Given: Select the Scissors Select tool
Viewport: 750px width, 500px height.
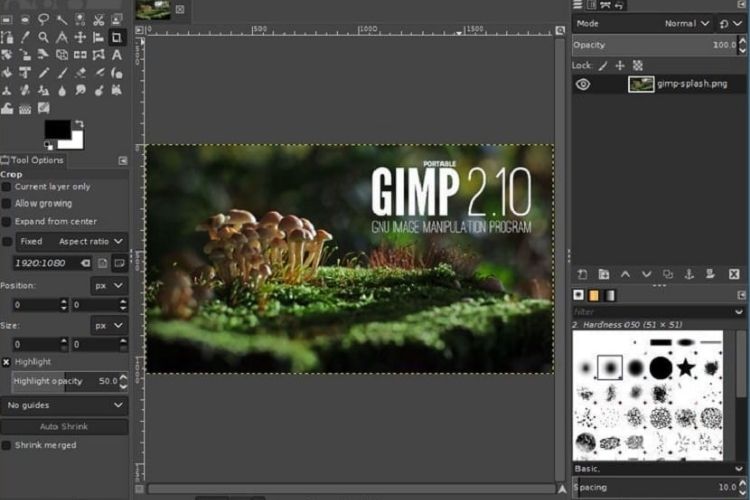Looking at the screenshot, I should (x=99, y=20).
